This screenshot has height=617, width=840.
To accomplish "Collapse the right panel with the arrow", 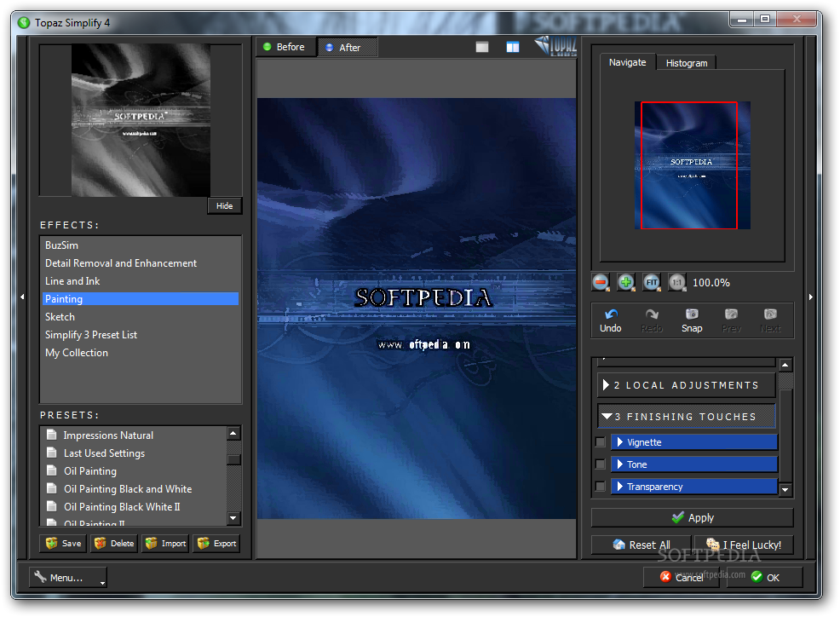I will (810, 297).
